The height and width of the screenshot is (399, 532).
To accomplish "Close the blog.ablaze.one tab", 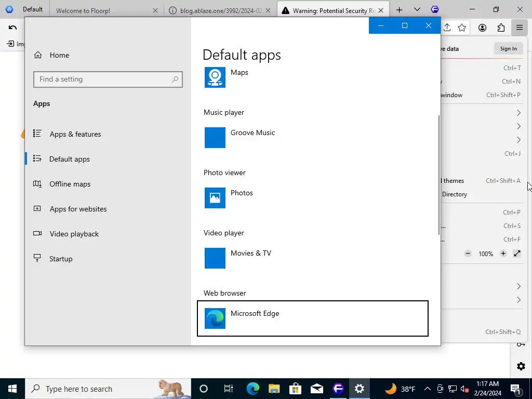I will 268,10.
